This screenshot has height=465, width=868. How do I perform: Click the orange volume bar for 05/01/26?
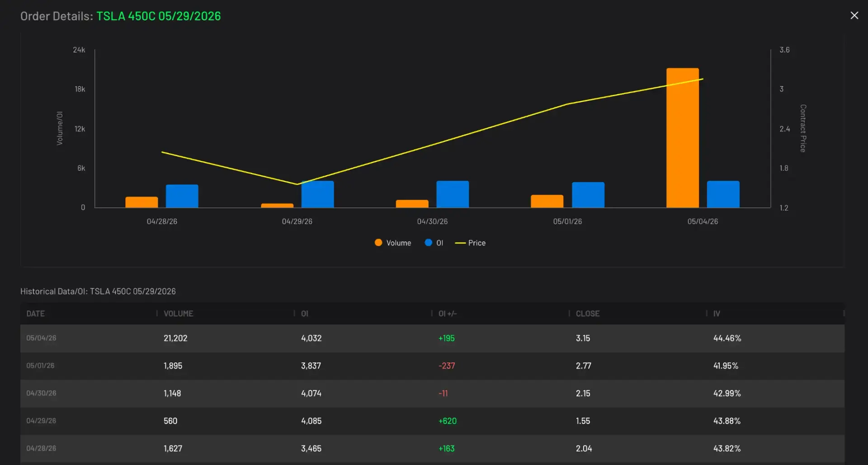(547, 201)
